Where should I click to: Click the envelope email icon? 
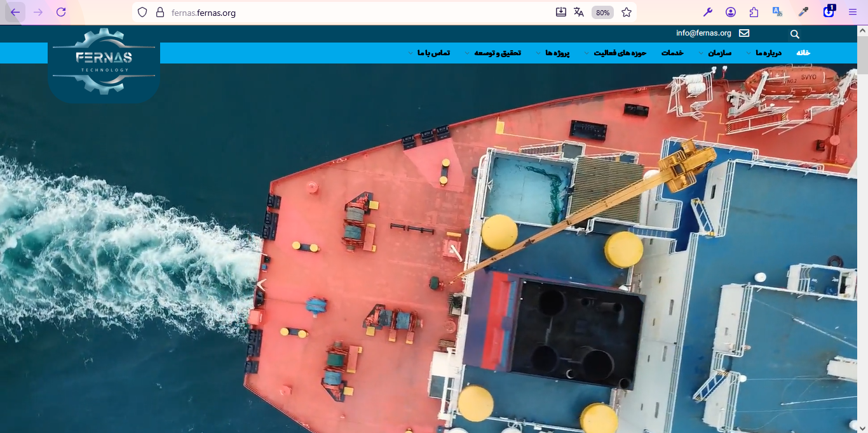[744, 33]
